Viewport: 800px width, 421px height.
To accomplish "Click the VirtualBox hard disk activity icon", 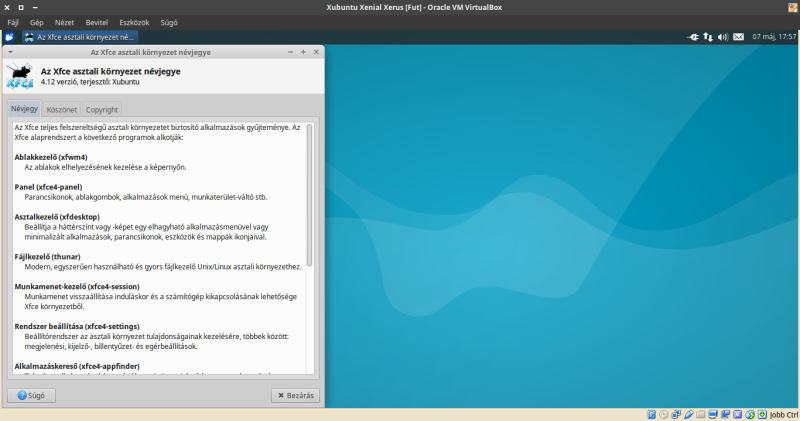I will [652, 414].
